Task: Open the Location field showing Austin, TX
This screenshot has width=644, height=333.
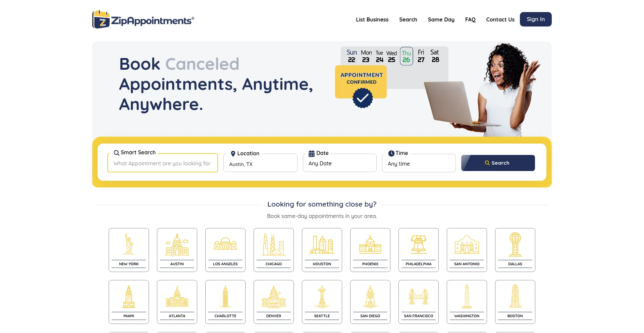Action: coord(261,163)
